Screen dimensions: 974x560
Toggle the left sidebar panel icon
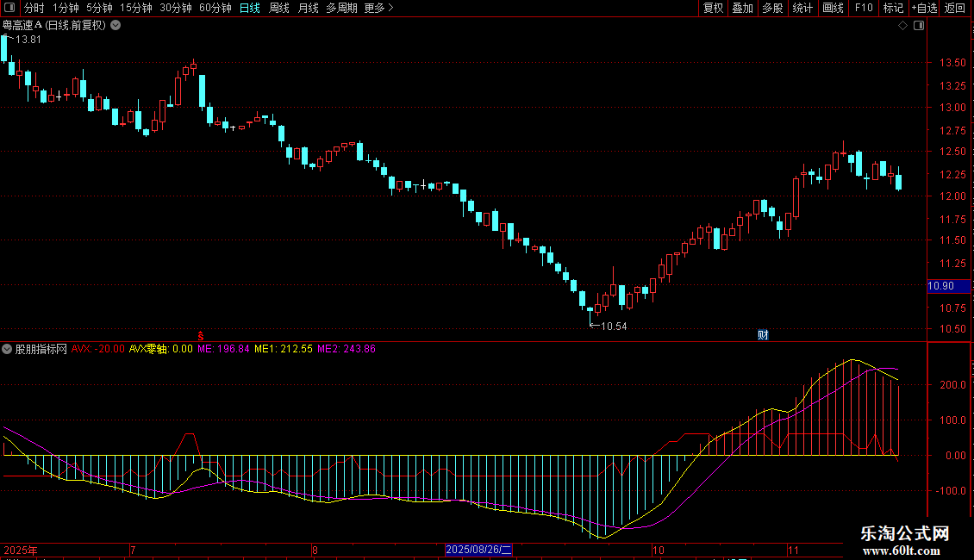click(x=9, y=8)
